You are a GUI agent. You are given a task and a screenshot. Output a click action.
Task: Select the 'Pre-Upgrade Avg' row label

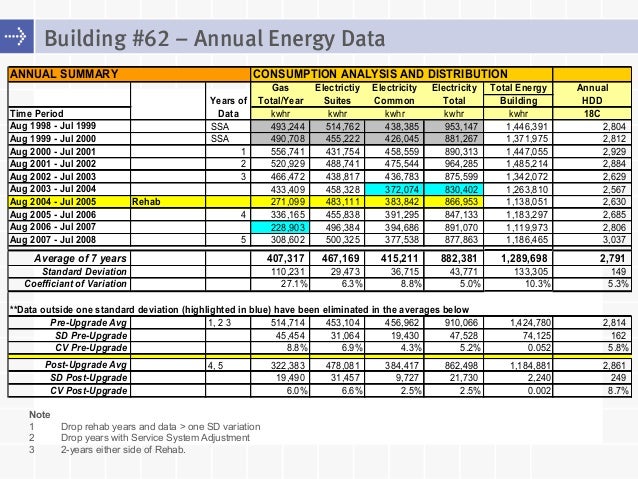[88, 323]
